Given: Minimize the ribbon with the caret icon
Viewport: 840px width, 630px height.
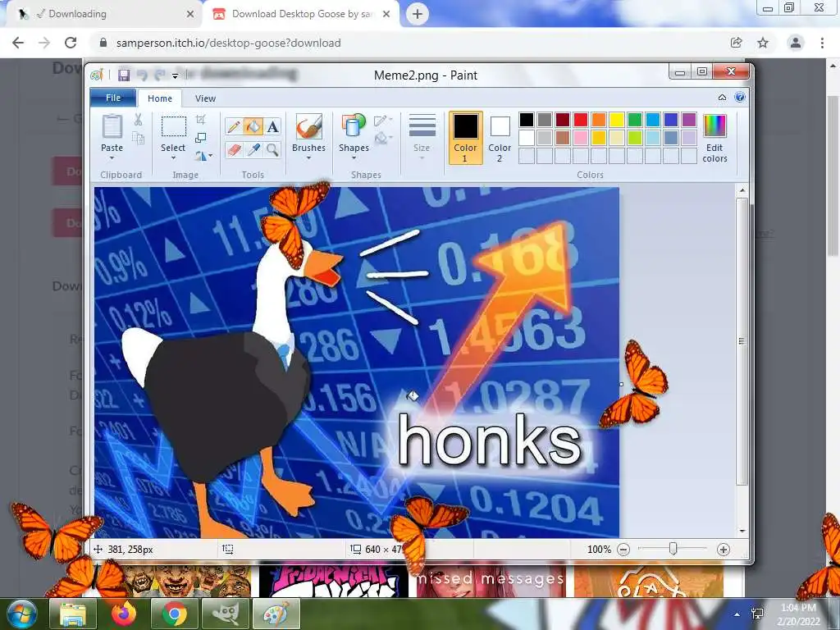Looking at the screenshot, I should click(x=722, y=98).
